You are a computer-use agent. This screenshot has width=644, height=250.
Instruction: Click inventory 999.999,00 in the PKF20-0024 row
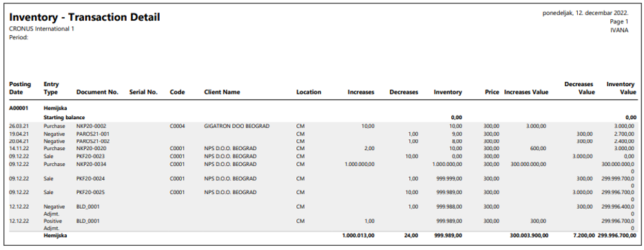(x=449, y=178)
